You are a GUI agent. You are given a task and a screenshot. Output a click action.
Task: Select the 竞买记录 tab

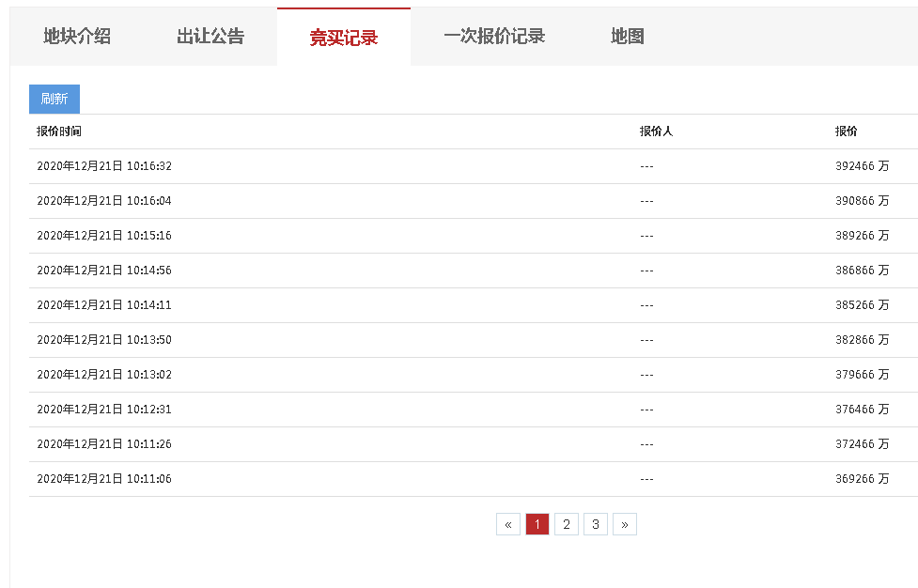point(344,38)
